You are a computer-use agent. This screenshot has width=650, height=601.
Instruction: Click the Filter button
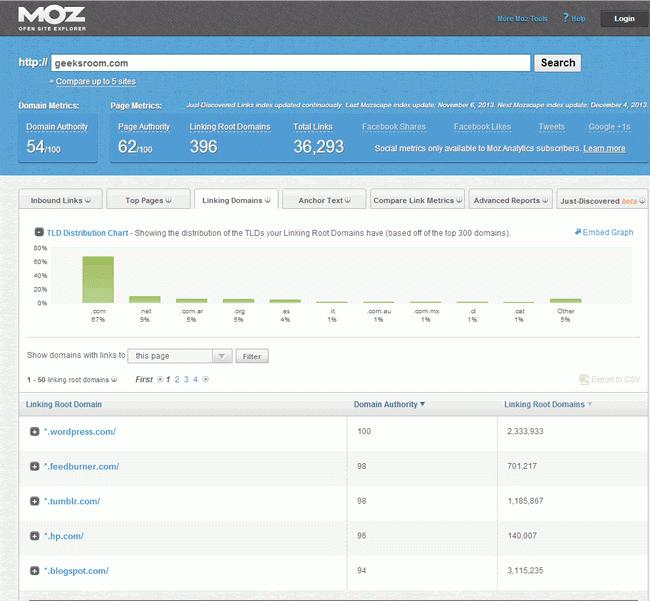[252, 356]
